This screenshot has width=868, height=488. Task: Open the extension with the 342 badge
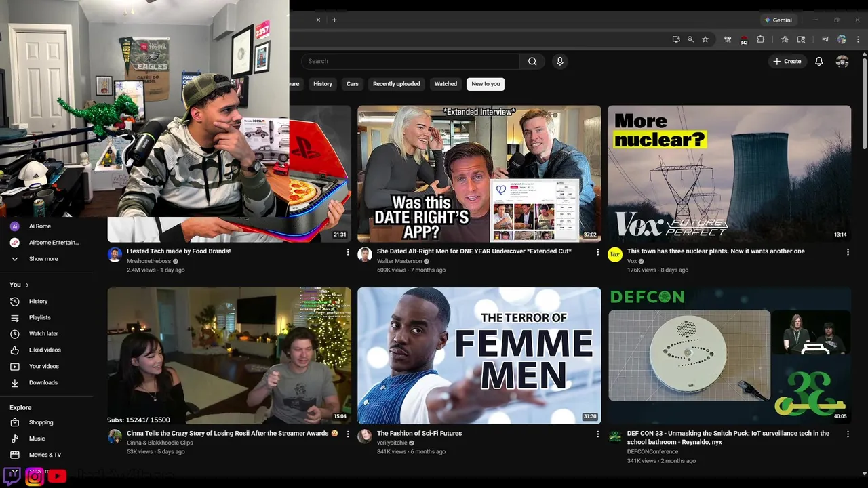tap(744, 40)
